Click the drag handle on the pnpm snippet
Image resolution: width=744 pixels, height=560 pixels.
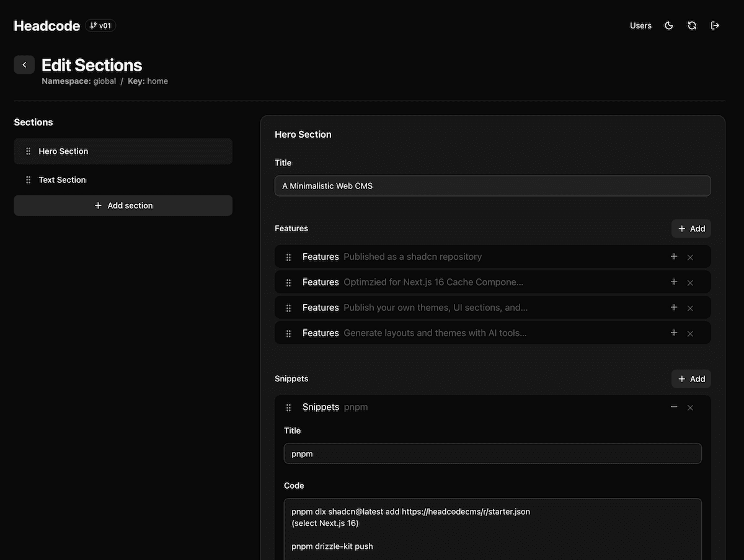[288, 407]
